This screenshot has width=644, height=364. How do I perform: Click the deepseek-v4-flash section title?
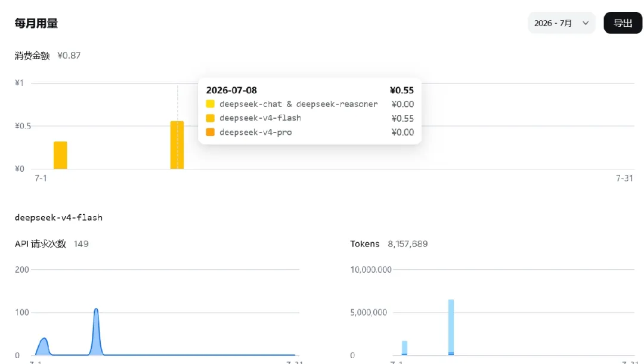[x=58, y=218]
